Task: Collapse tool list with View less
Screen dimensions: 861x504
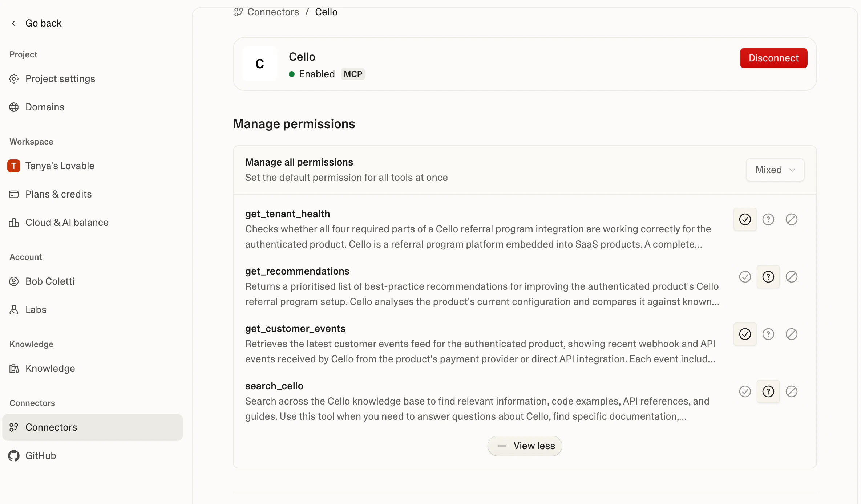Action: (525, 446)
